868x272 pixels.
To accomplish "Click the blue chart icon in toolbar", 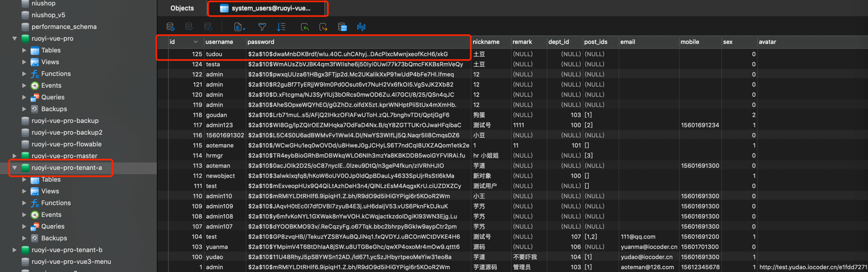I will pyautogui.click(x=361, y=27).
